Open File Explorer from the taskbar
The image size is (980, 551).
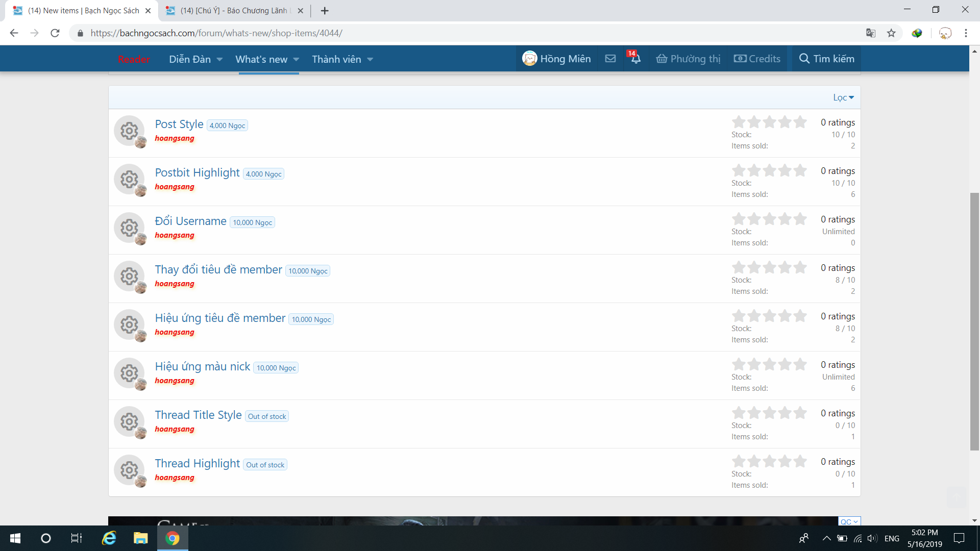140,538
